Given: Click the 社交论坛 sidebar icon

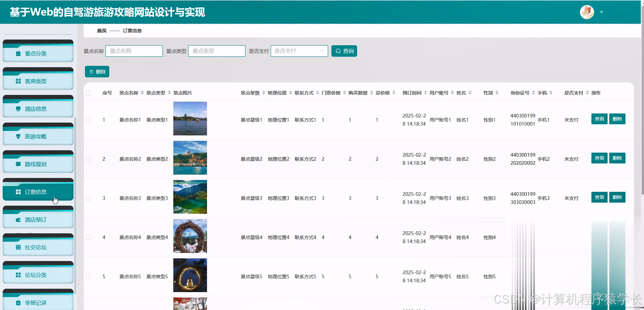Looking at the screenshot, I should 19,247.
